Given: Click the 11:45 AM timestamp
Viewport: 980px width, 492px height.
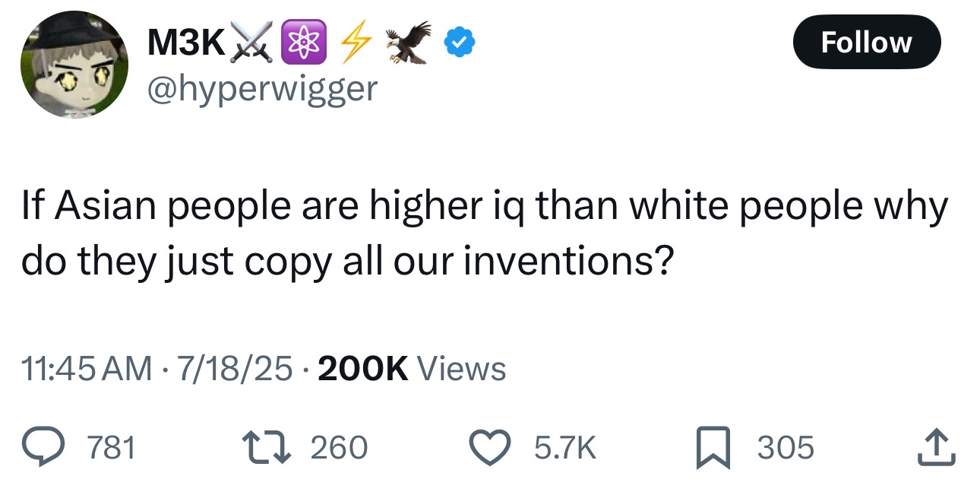Looking at the screenshot, I should 86,370.
